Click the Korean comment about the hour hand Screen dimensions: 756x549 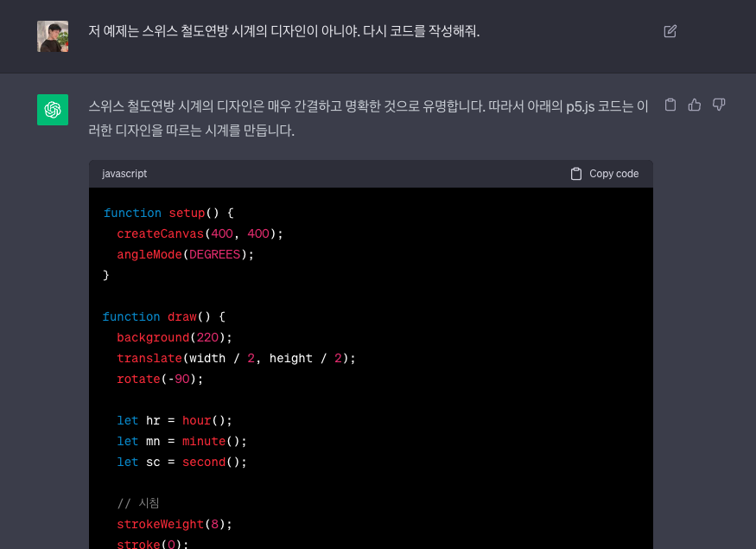(137, 502)
